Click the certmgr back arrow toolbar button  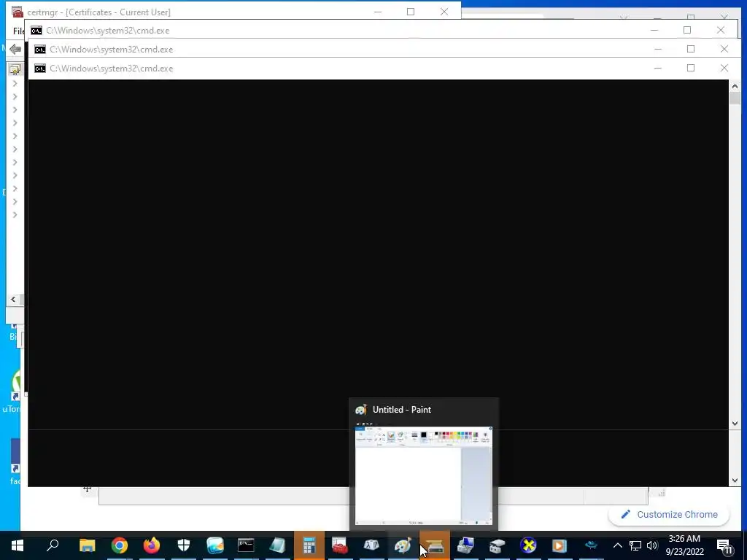15,49
